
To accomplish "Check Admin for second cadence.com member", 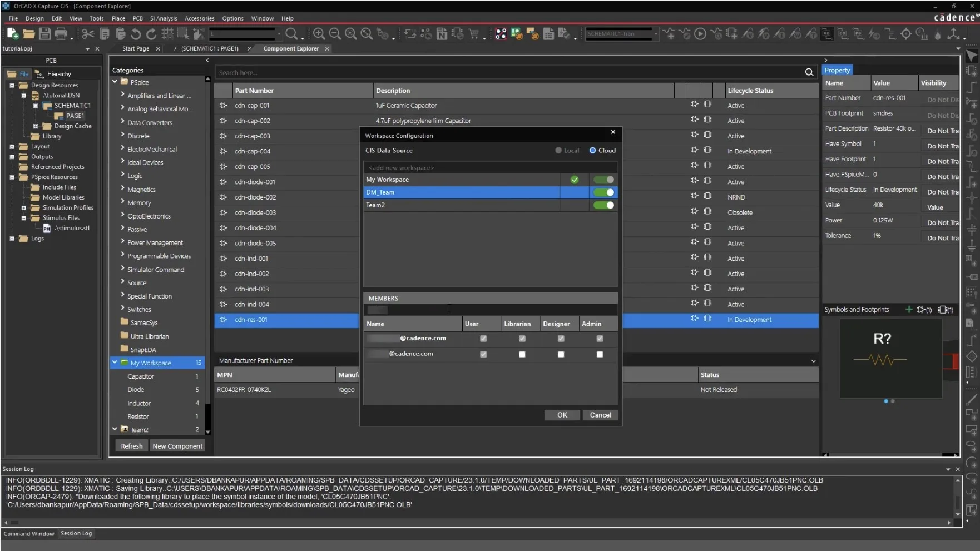I will click(x=600, y=354).
